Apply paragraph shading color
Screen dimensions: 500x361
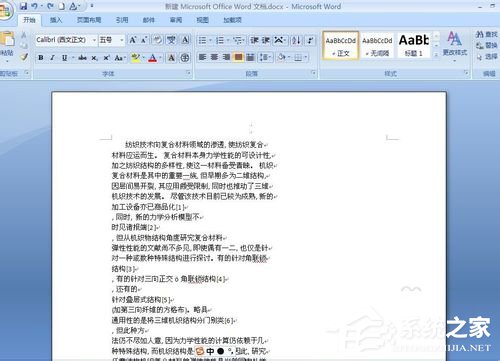click(281, 57)
